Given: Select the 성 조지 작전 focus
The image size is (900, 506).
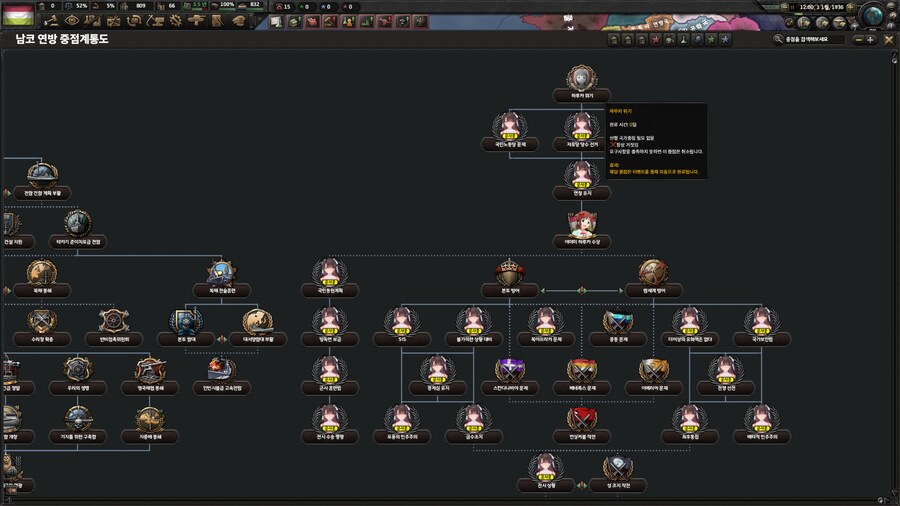Looking at the screenshot, I should tap(617, 469).
